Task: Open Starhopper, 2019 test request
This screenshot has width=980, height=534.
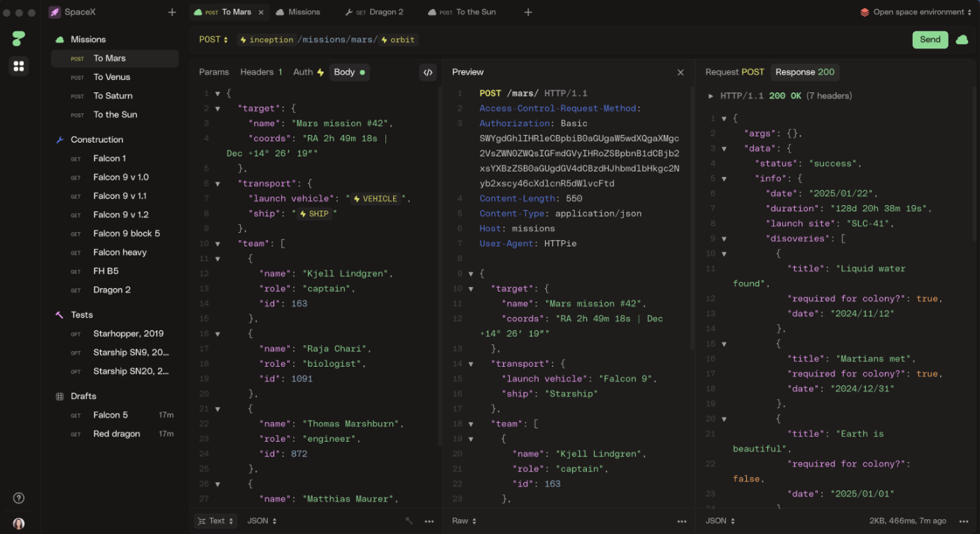Action: [115, 334]
